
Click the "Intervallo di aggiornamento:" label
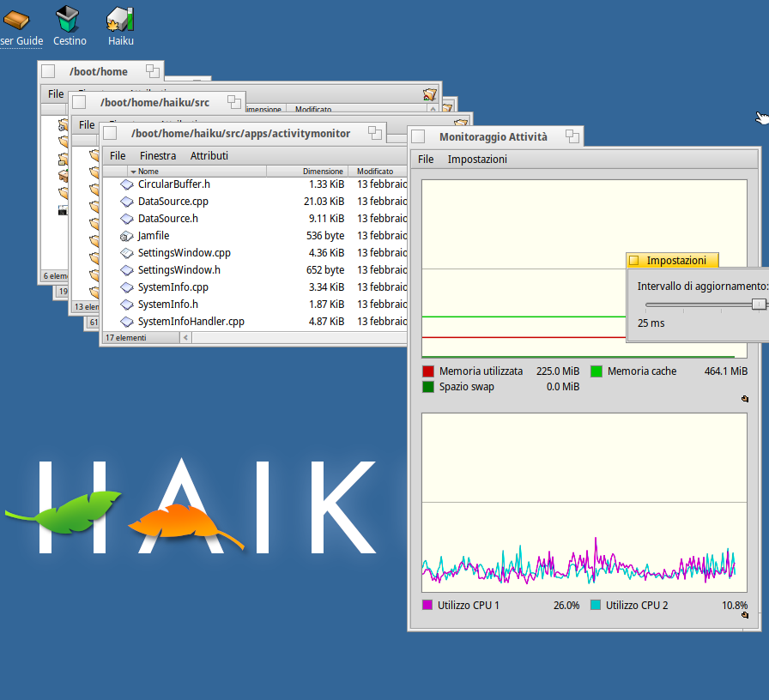[x=702, y=287]
